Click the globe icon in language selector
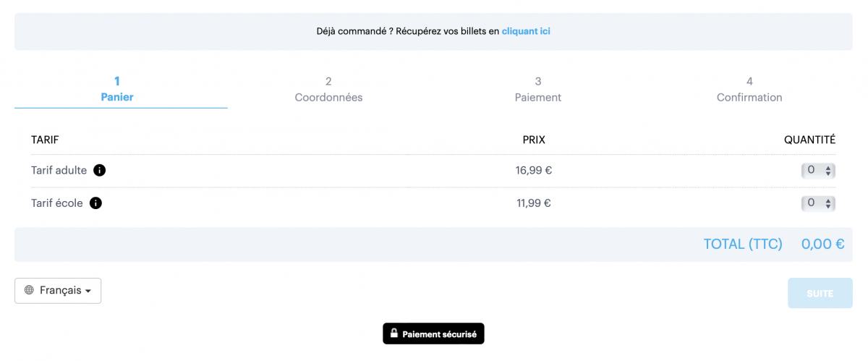This screenshot has width=868, height=361. tap(29, 290)
